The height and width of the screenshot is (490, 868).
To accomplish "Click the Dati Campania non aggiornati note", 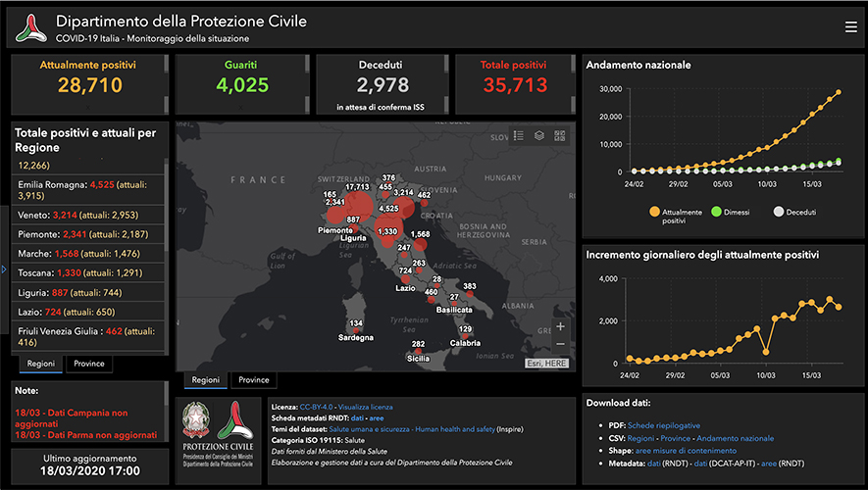I will coord(72,418).
